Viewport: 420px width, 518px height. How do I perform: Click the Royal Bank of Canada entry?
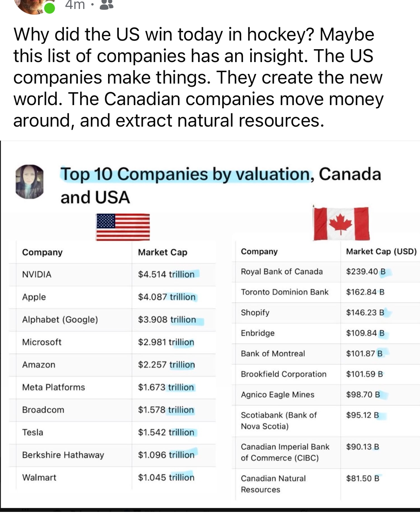point(282,272)
